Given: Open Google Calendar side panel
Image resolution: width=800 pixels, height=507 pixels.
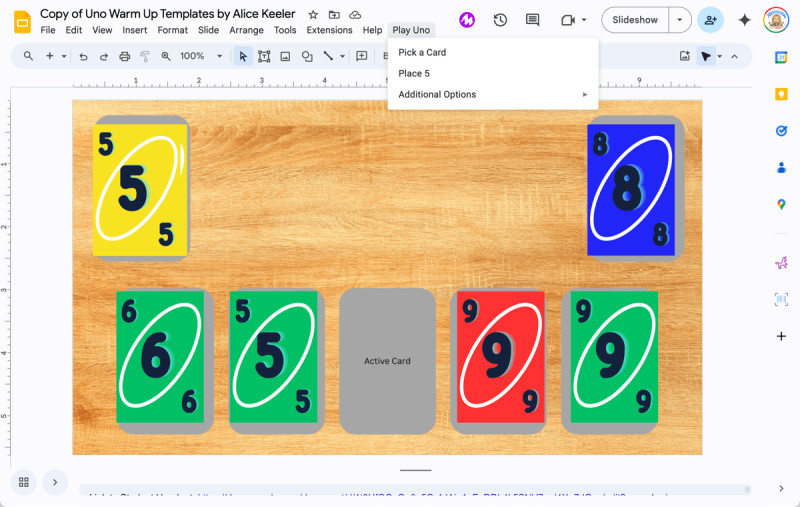Looking at the screenshot, I should click(781, 58).
